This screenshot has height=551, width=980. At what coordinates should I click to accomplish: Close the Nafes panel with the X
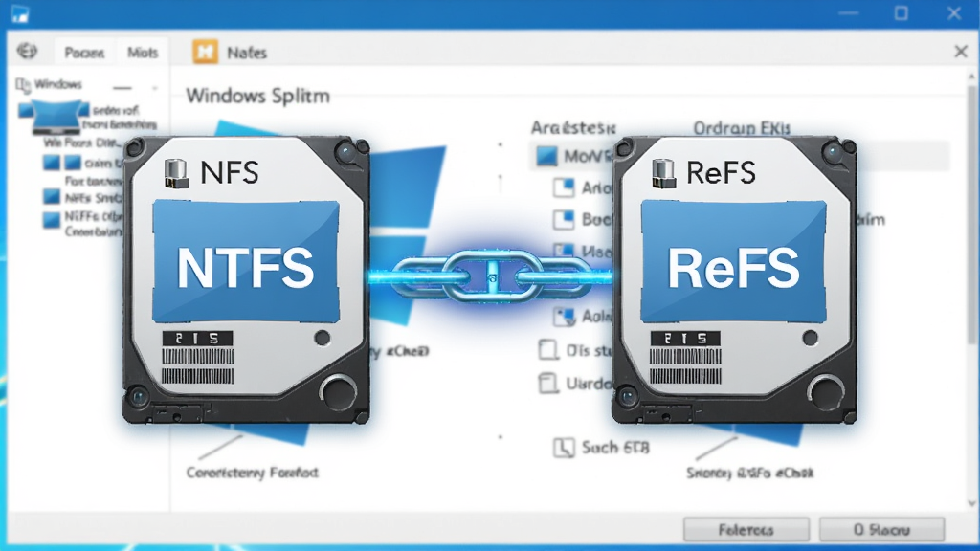[x=961, y=52]
